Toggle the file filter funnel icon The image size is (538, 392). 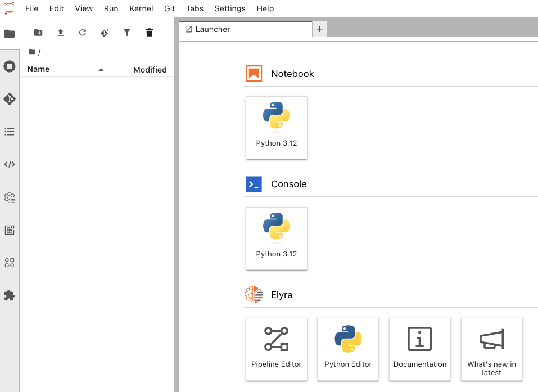tap(127, 33)
